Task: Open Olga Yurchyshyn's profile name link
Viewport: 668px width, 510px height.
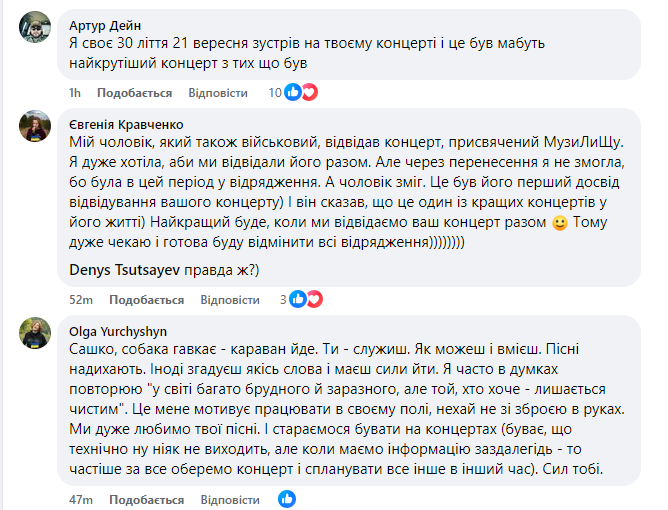Action: [x=118, y=329]
